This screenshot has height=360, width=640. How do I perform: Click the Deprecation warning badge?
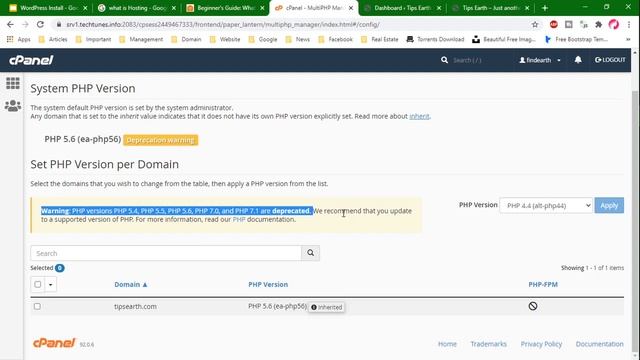coord(160,140)
